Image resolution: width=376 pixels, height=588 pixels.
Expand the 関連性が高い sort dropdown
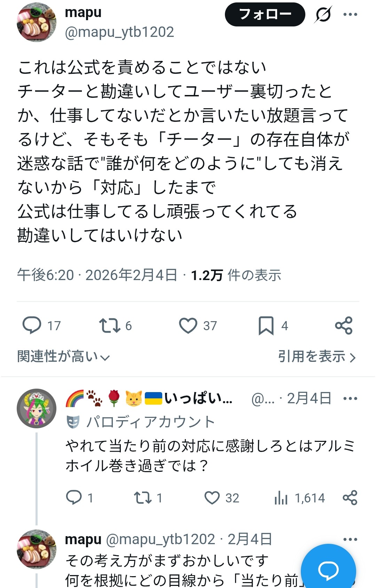click(x=64, y=357)
